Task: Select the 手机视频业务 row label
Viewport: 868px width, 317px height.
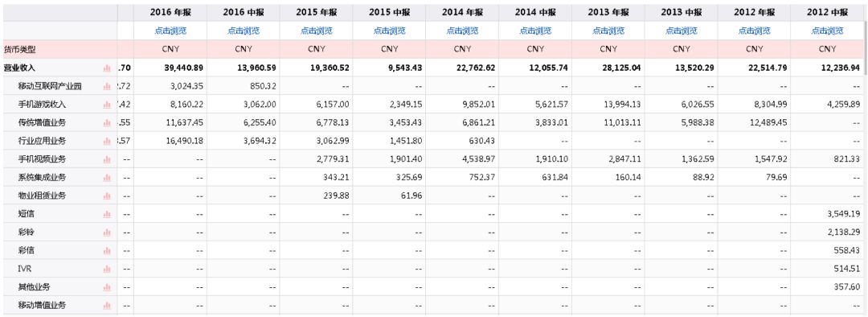Action: click(42, 159)
